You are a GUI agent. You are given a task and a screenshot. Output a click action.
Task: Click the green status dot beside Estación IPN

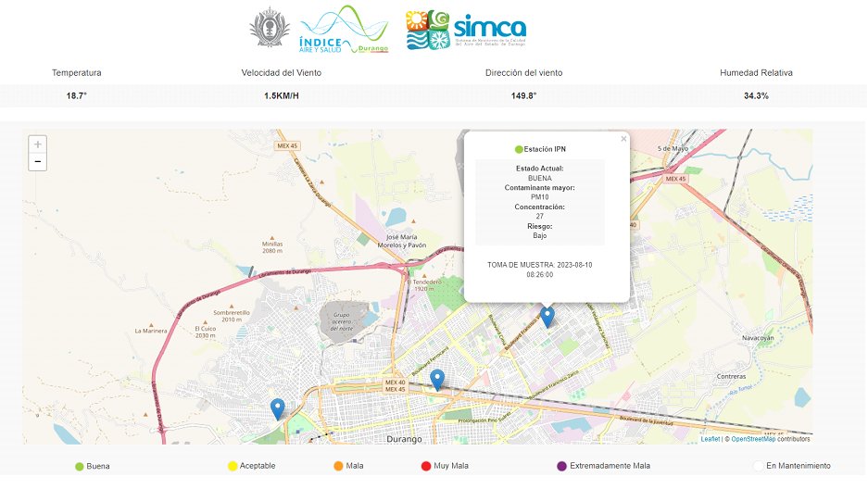[519, 149]
